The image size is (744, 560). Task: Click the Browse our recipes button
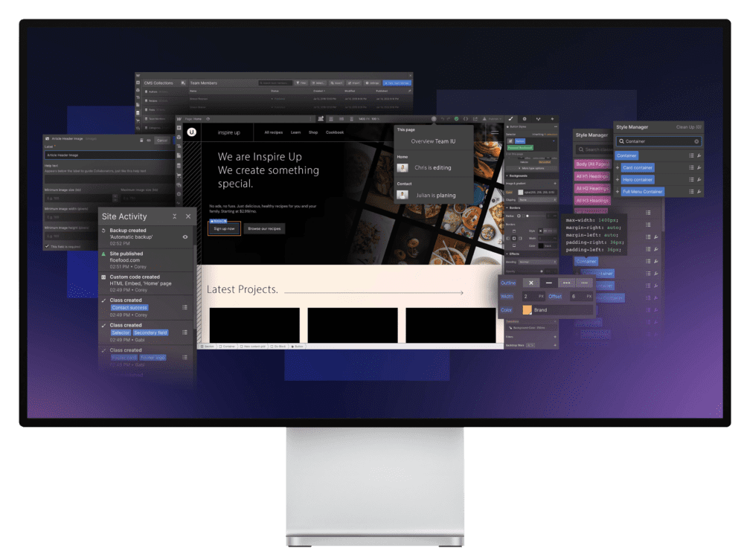[x=264, y=228]
